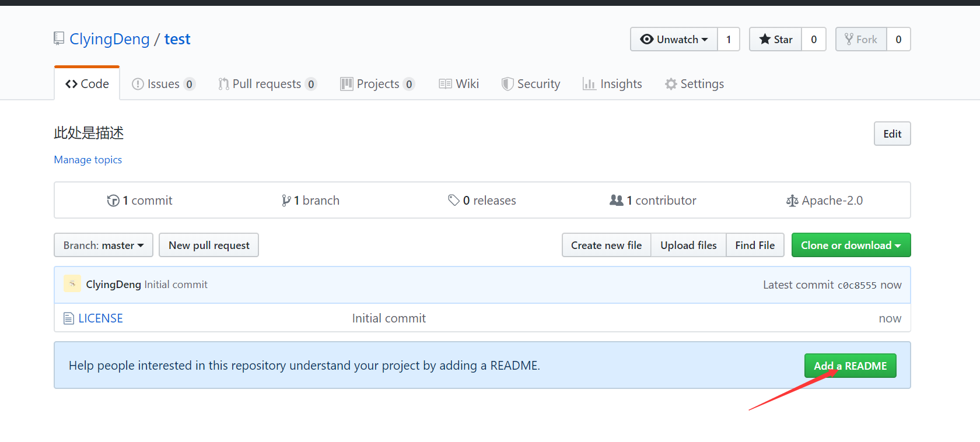Click the contributors people icon

coord(617,201)
